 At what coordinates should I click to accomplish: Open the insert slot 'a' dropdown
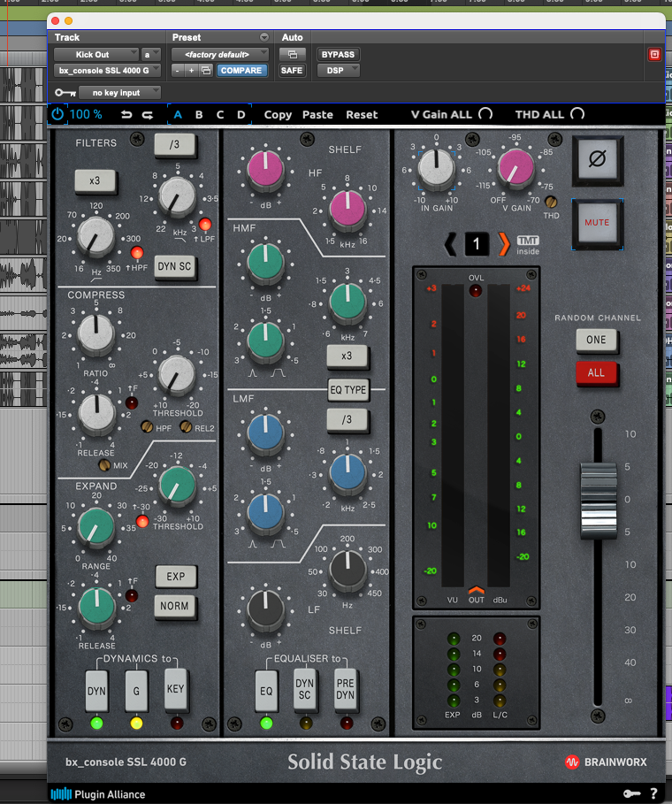[x=150, y=54]
